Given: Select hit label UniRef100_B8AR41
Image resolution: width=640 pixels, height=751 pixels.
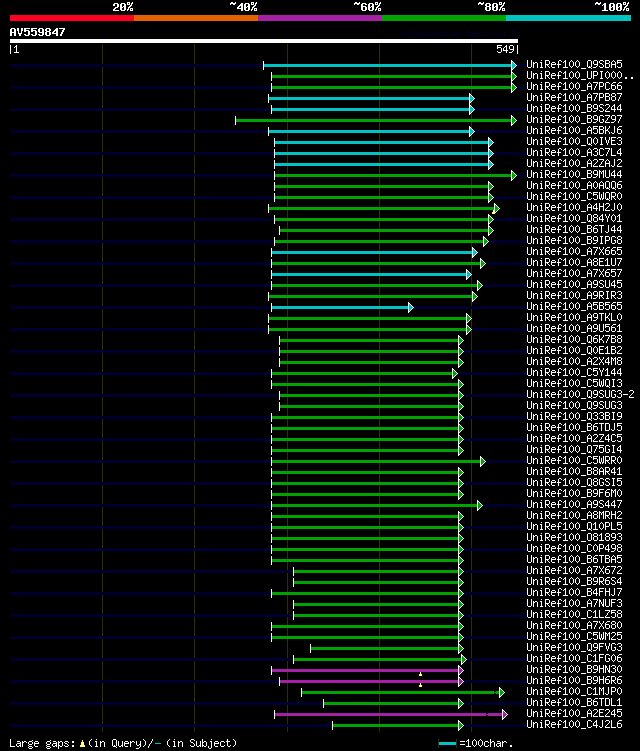Looking at the screenshot, I should [574, 472].
